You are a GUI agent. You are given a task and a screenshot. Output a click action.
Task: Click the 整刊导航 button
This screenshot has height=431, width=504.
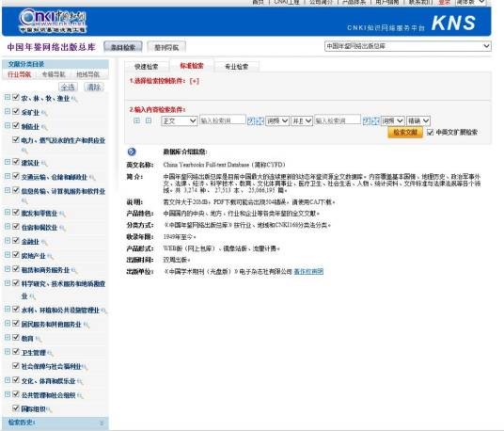[x=166, y=47]
